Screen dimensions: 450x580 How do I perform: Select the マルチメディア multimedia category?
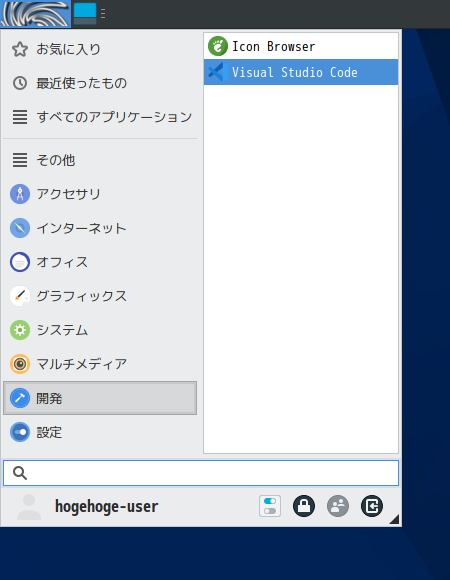click(x=100, y=364)
